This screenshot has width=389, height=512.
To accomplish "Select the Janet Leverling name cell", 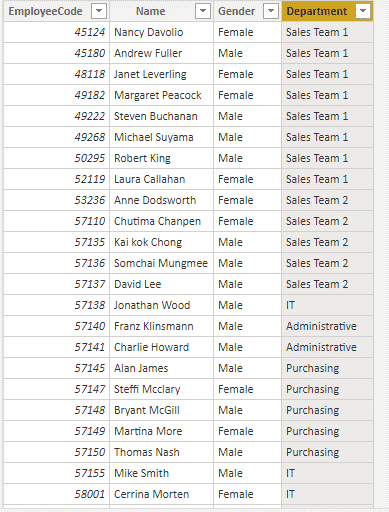I will pyautogui.click(x=161, y=74).
